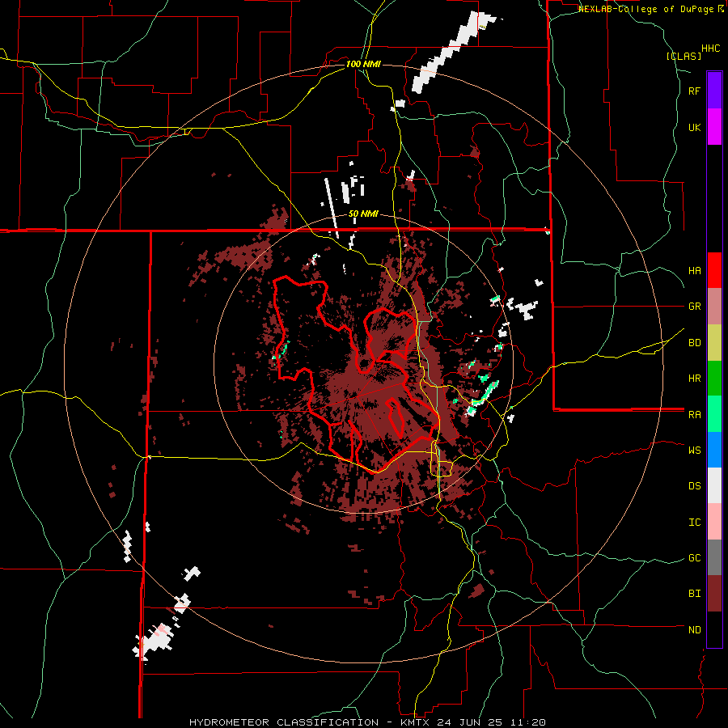Click the UK magenta legend swatch
The image size is (728, 728).
click(x=714, y=127)
